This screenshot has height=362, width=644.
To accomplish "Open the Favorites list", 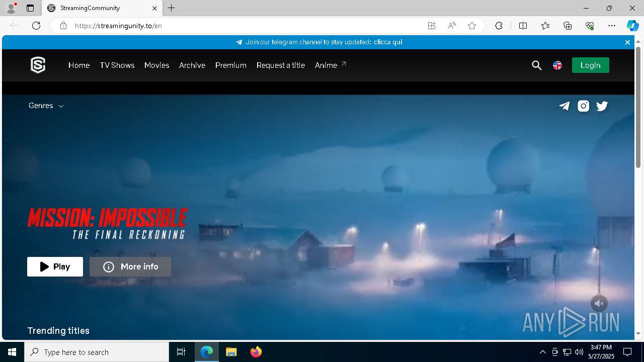I will [x=545, y=26].
